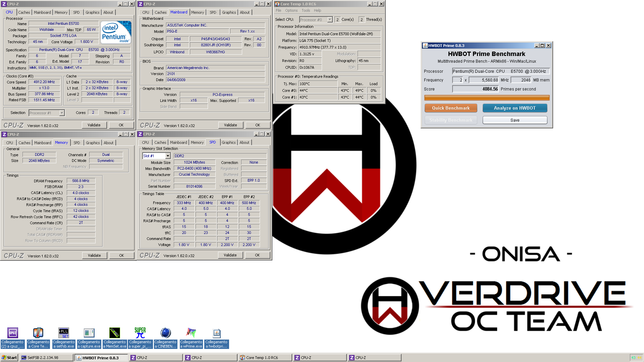
Task: Switch to Core Temp 1.0 RC6 taskbar button
Action: point(265,358)
